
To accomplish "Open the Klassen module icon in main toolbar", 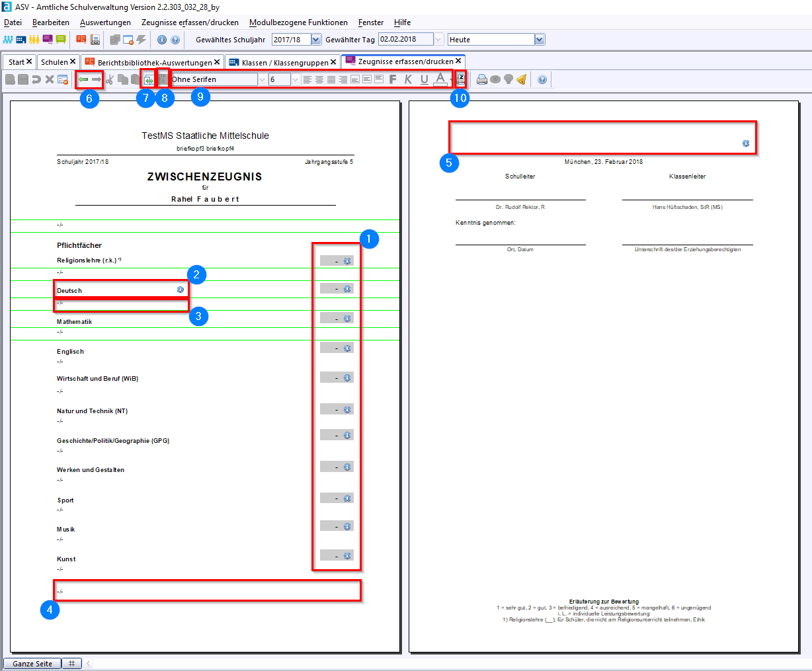I will point(21,40).
